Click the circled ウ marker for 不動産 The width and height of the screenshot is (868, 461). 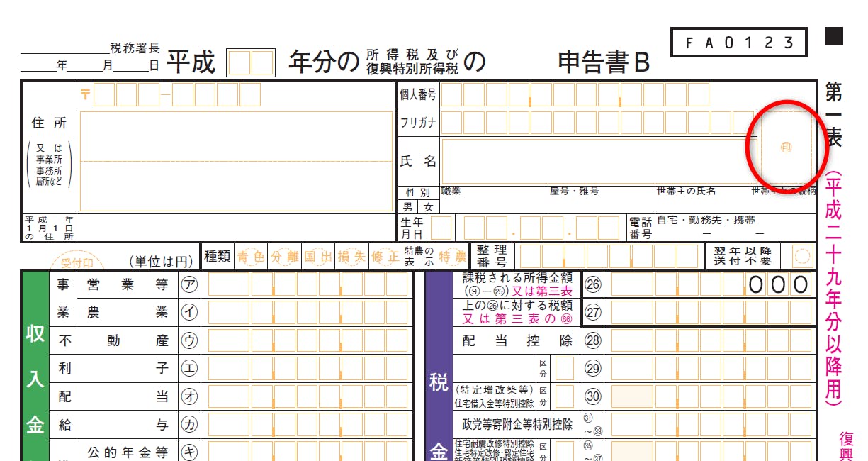click(189, 340)
